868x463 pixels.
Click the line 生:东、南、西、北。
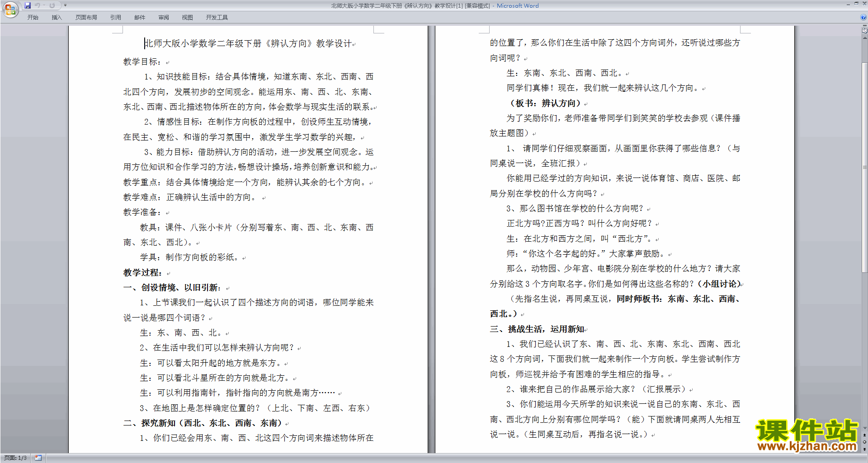181,333
